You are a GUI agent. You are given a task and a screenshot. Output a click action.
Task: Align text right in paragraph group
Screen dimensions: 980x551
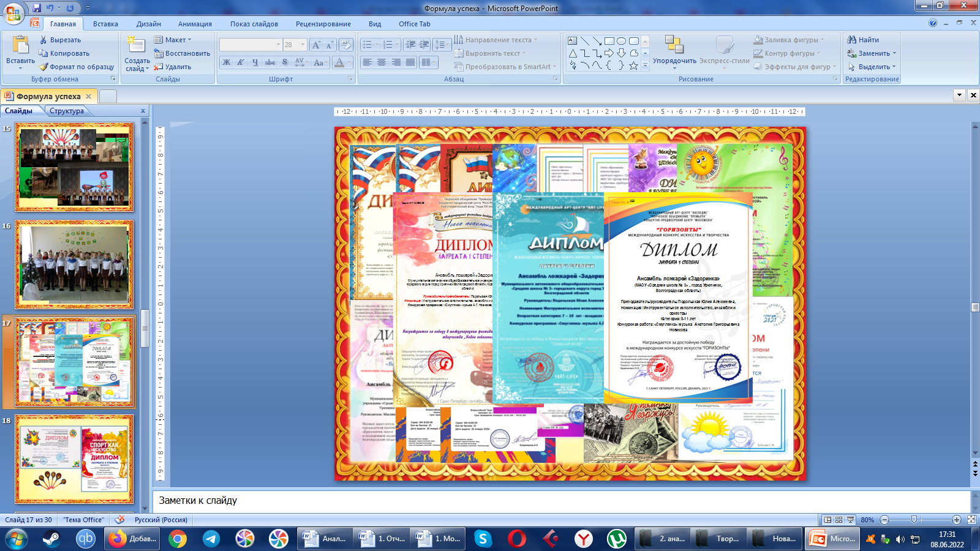pos(396,62)
